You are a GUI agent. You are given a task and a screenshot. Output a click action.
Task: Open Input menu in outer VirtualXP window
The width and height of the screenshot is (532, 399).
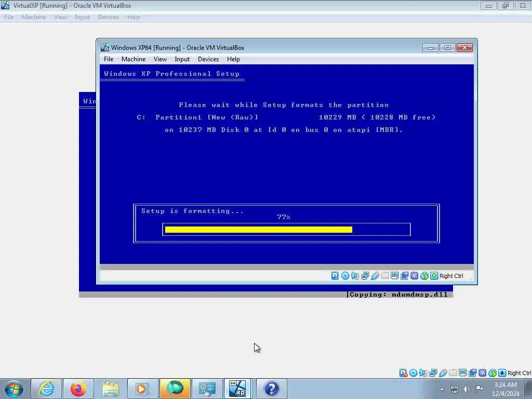(x=83, y=17)
